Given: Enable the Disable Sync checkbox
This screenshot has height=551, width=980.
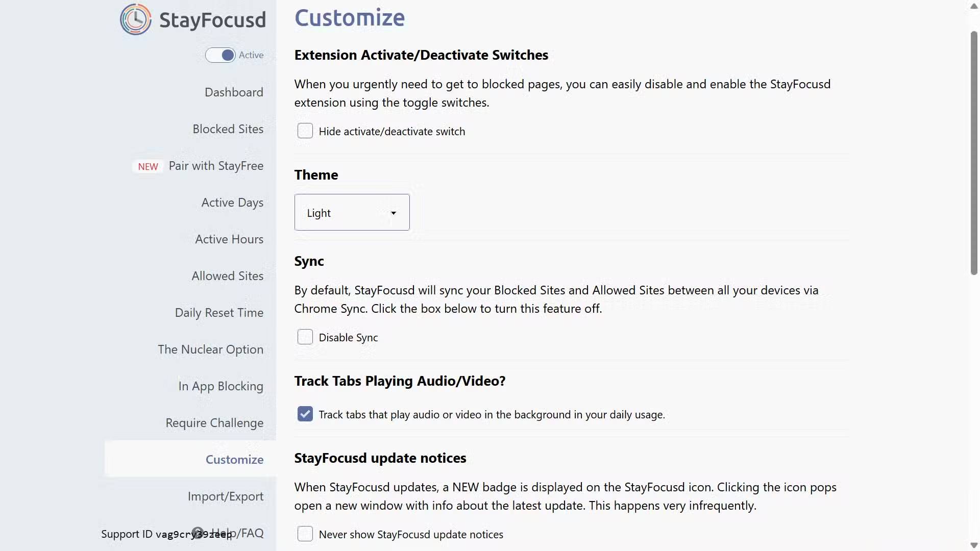Looking at the screenshot, I should pyautogui.click(x=305, y=337).
